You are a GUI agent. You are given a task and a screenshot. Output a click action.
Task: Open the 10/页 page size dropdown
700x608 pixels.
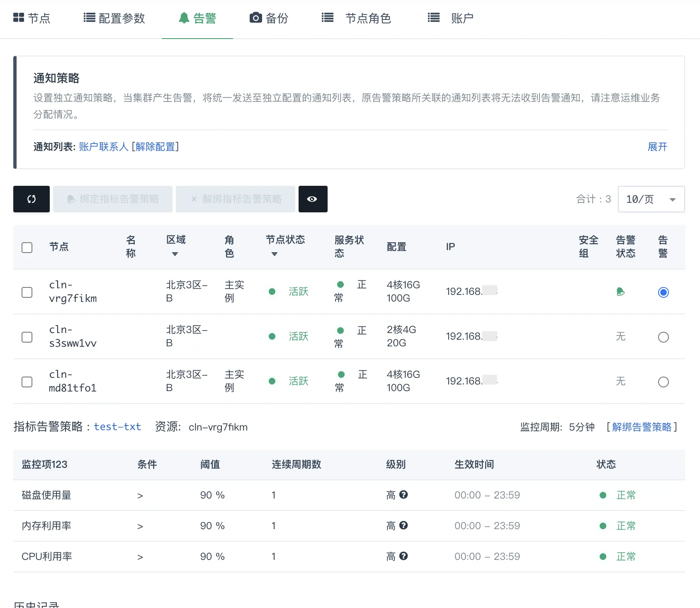coord(651,199)
